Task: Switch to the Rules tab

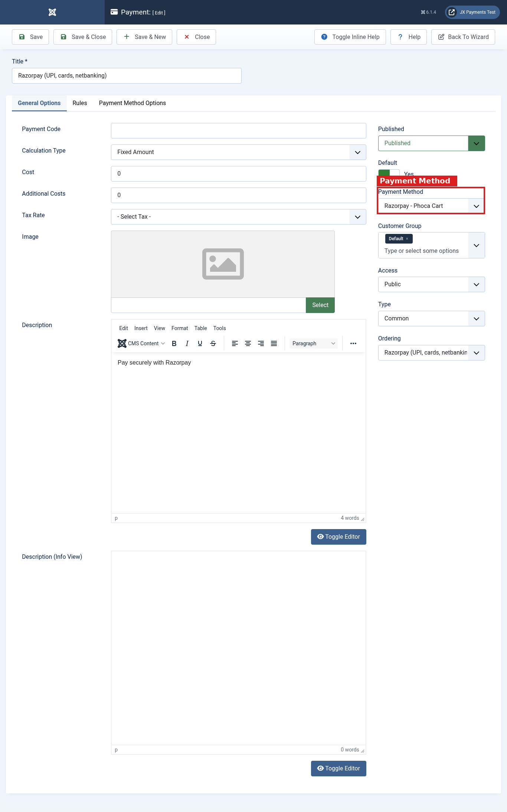Action: (x=80, y=103)
